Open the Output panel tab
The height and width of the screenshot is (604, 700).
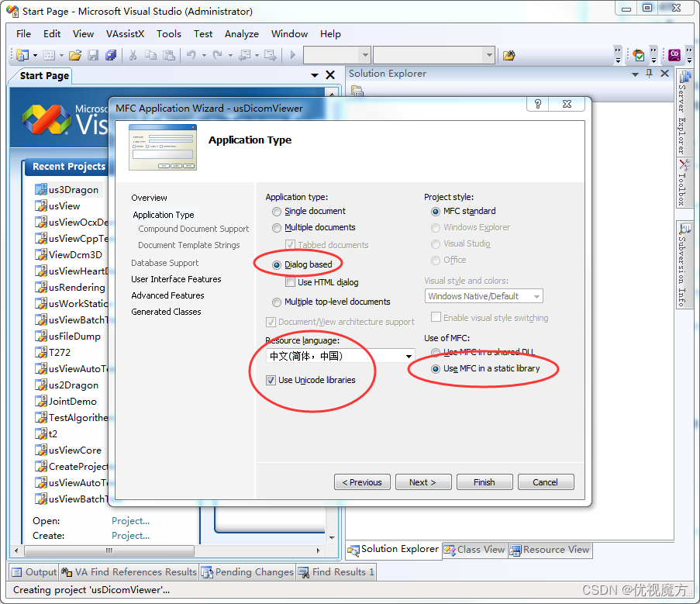click(34, 572)
